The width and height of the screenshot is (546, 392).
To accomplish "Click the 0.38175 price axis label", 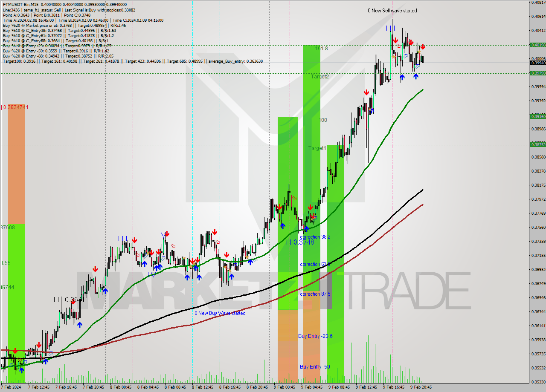I will click(538, 185).
